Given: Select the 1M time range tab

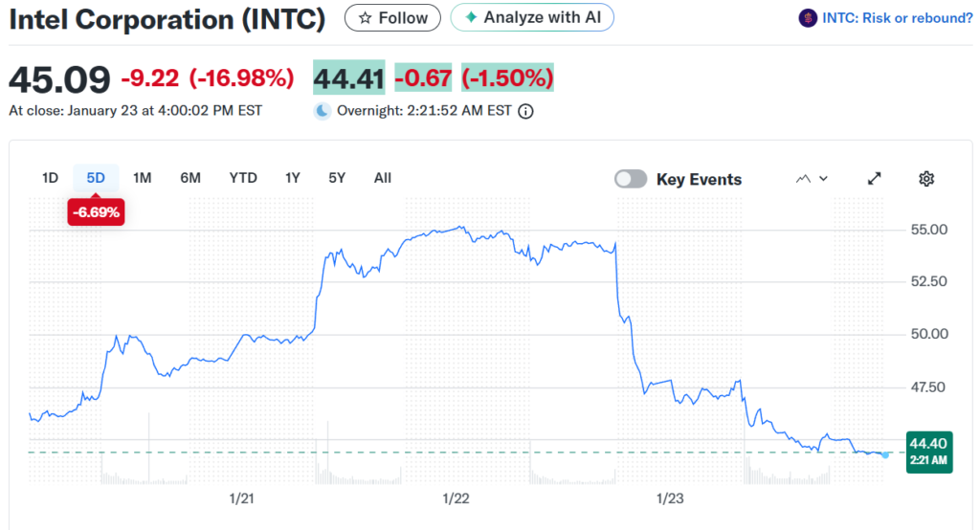Looking at the screenshot, I should [142, 177].
